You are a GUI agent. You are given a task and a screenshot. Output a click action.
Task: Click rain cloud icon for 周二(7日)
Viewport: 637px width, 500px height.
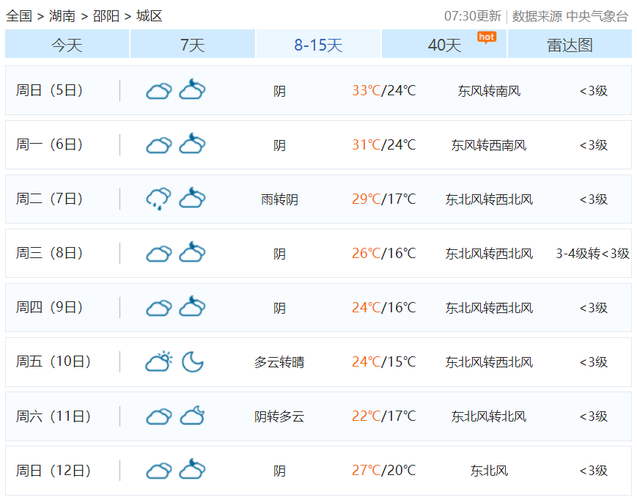158,199
